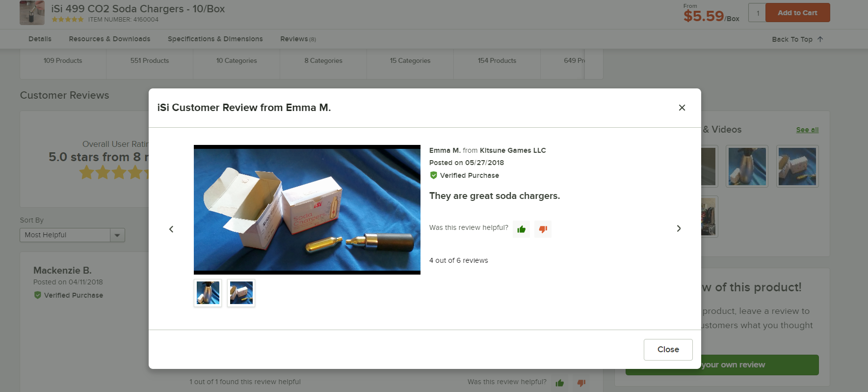This screenshot has width=868, height=392.
Task: Open the 10 Categories card
Action: 237,61
